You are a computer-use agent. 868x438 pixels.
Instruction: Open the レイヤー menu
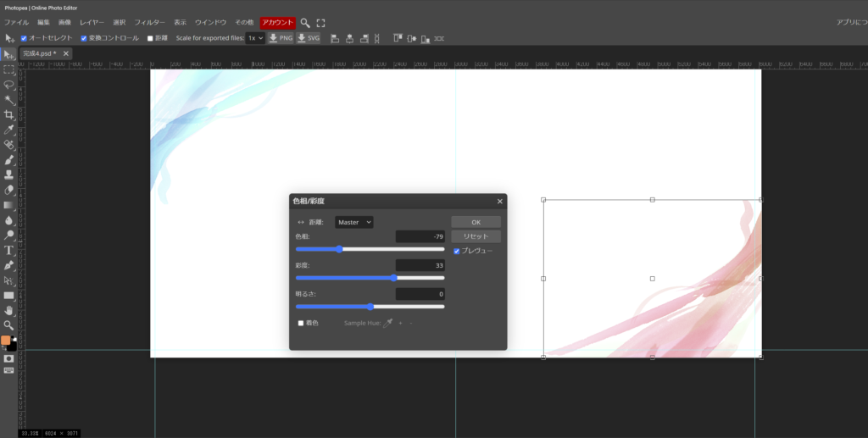click(92, 22)
